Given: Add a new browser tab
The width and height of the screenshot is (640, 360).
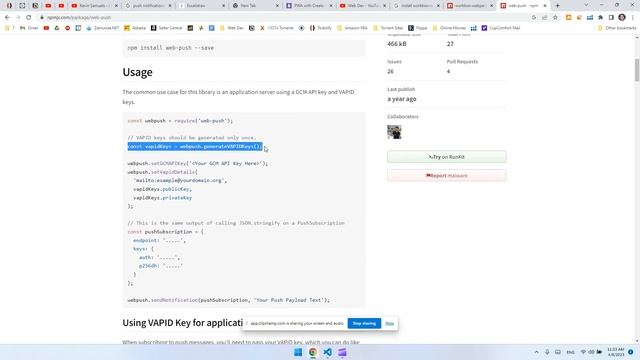Looking at the screenshot, I should point(558,6).
